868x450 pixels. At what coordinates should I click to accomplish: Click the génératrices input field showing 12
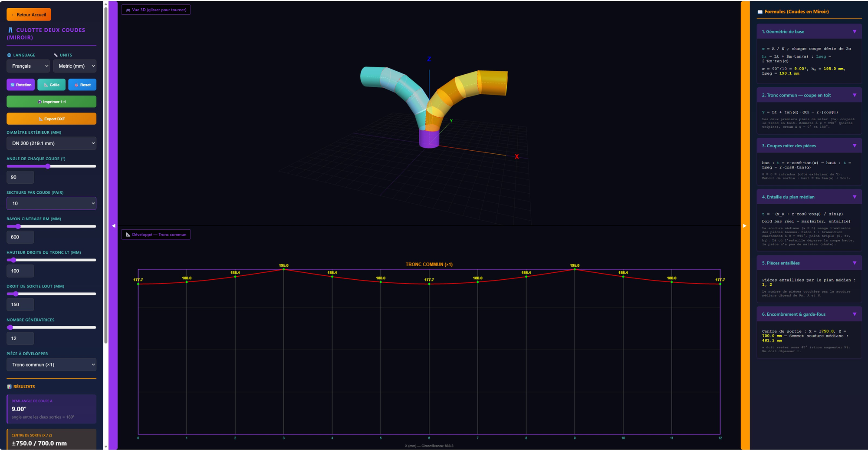pyautogui.click(x=20, y=338)
